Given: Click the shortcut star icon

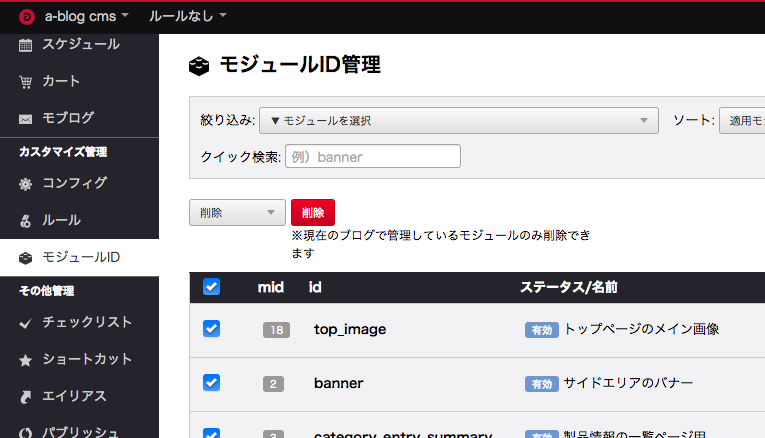Looking at the screenshot, I should [x=26, y=359].
